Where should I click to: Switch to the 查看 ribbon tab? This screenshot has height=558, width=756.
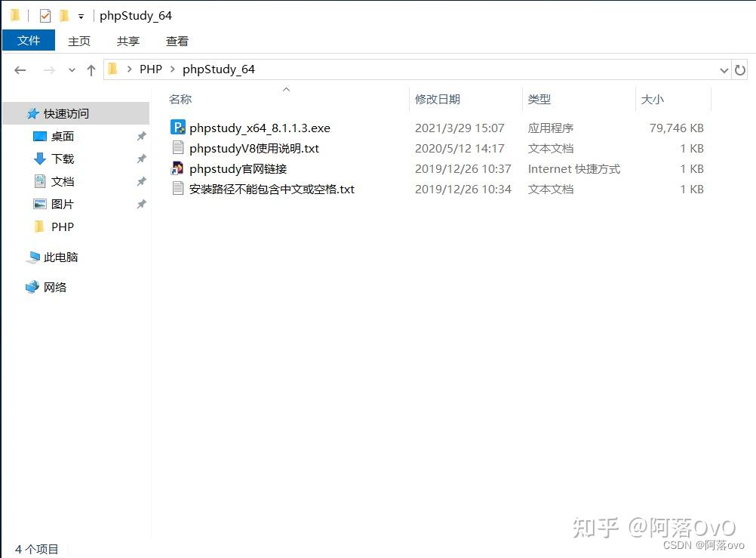tap(177, 41)
